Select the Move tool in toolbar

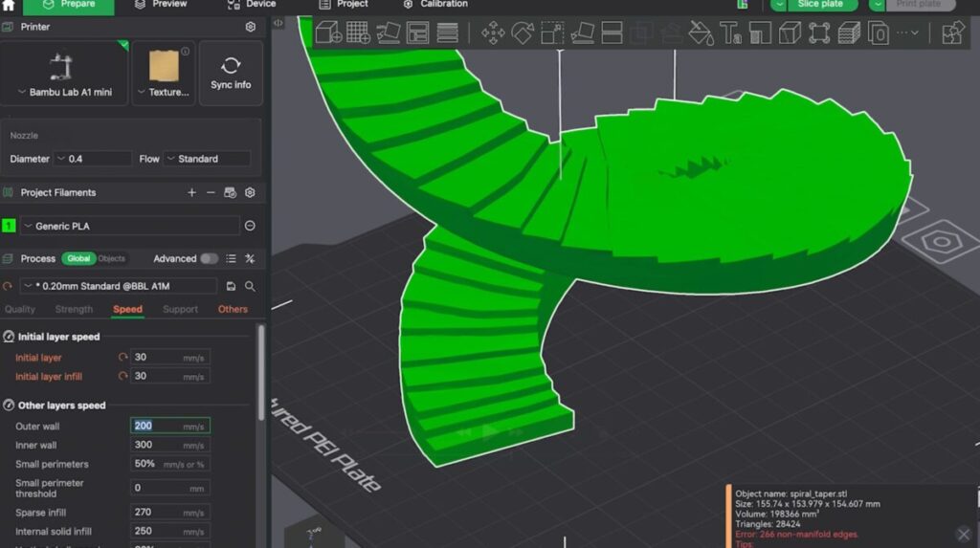493,33
